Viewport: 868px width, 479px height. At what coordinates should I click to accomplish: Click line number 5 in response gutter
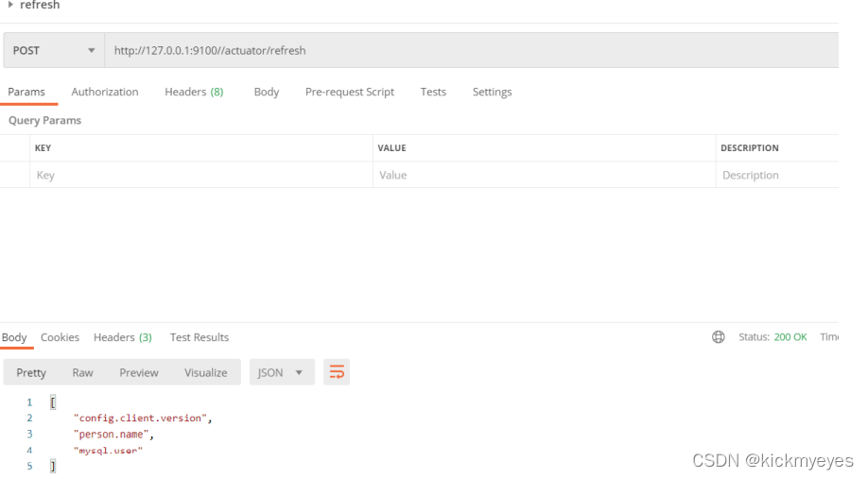pos(29,466)
